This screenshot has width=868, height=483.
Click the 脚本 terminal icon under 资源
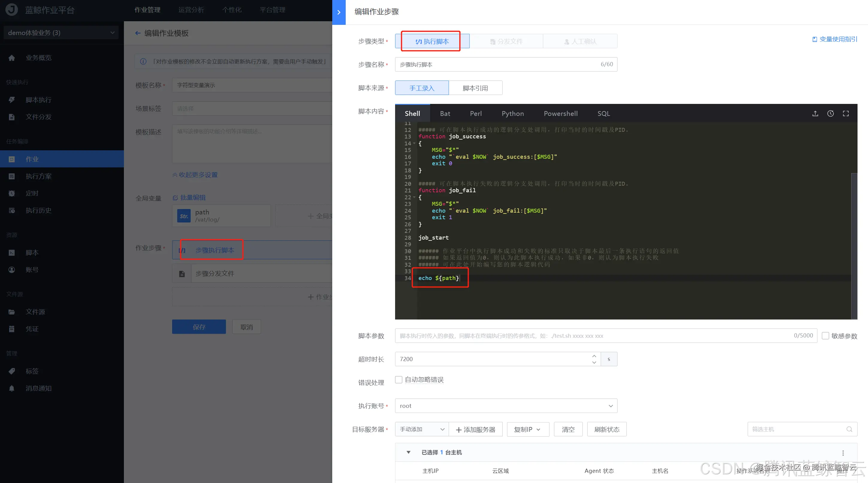pyautogui.click(x=12, y=253)
